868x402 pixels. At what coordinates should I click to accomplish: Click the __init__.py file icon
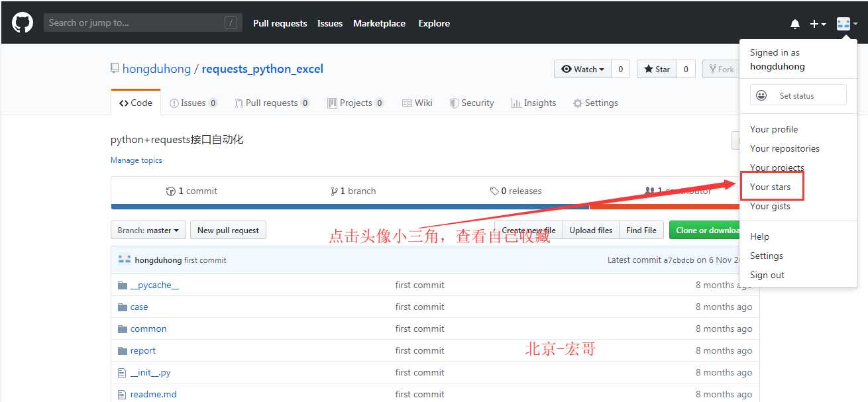coord(122,372)
